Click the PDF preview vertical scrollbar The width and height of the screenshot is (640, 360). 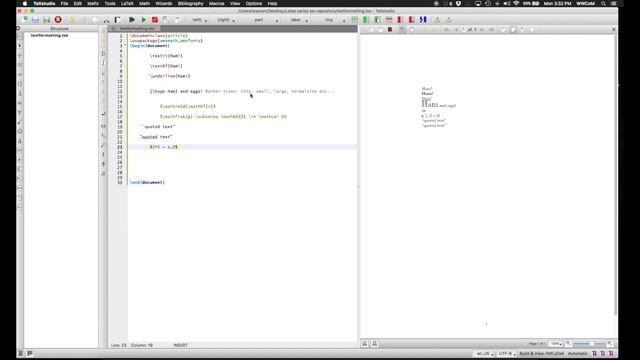[x=616, y=175]
